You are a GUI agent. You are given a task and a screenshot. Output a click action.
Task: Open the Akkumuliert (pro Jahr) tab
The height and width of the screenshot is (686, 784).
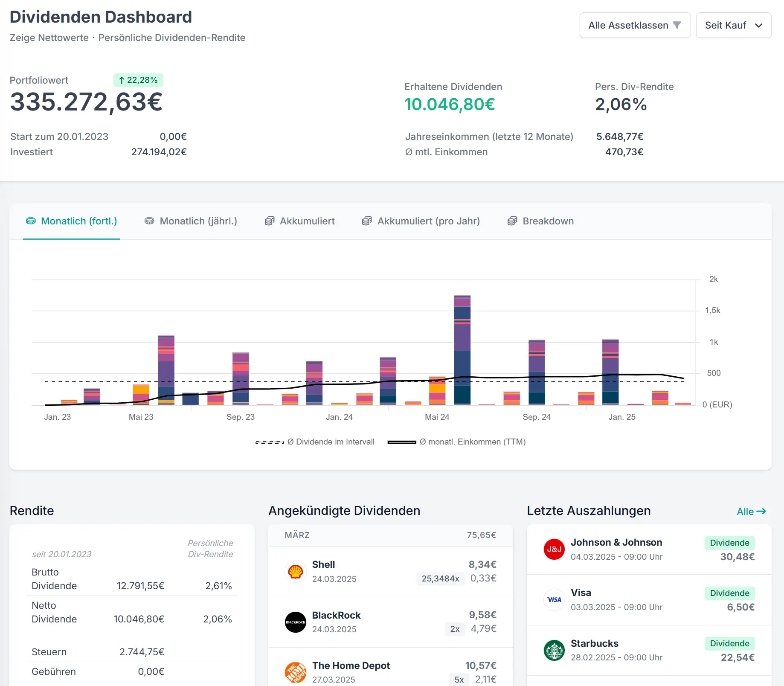pos(421,221)
